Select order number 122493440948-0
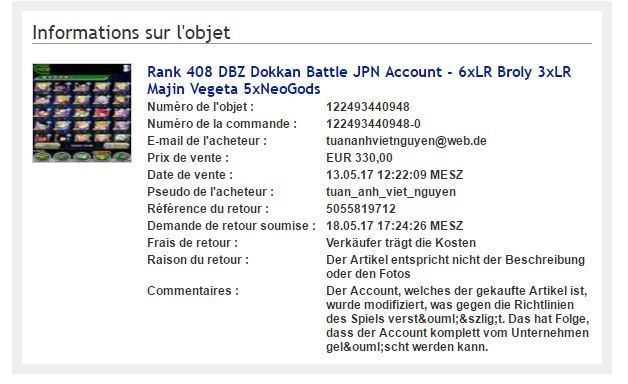The width and height of the screenshot is (628, 384). click(x=373, y=124)
